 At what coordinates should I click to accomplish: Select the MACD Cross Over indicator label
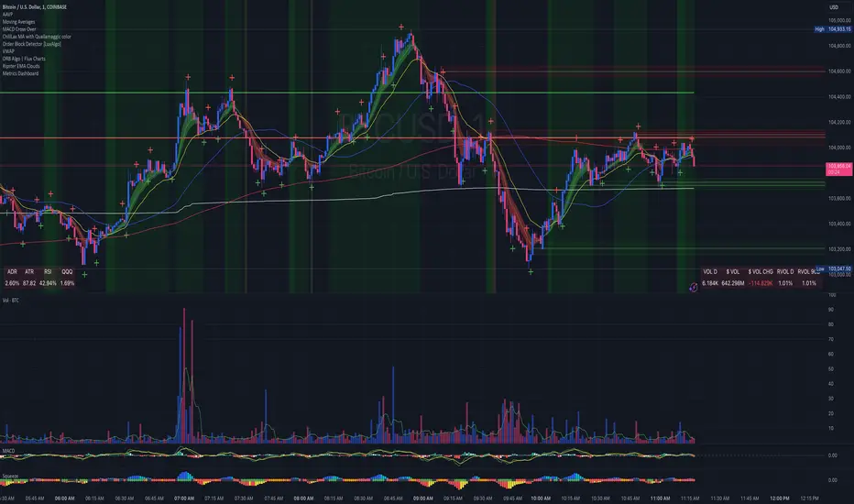(19, 29)
